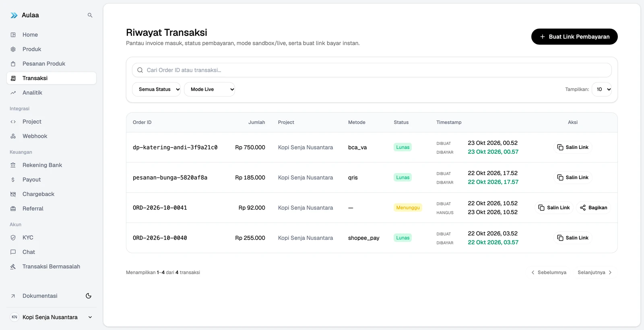Click the Project code icon
Screen dimensions: 644x330
13,122
